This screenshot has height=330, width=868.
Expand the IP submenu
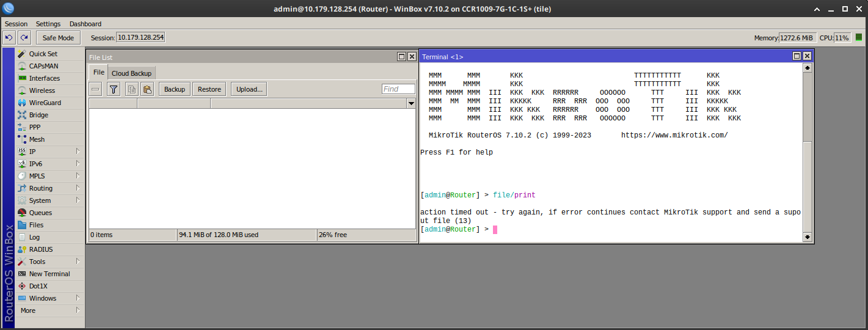pos(78,152)
